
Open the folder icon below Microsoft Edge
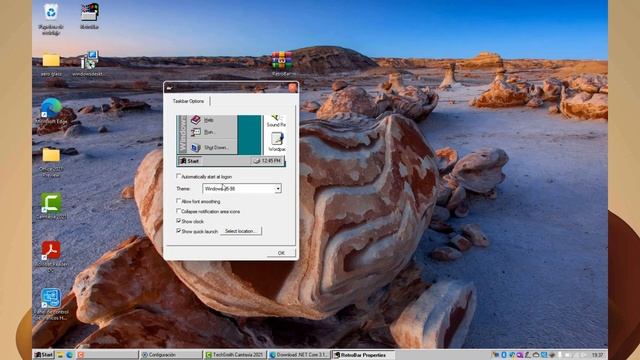[51, 162]
